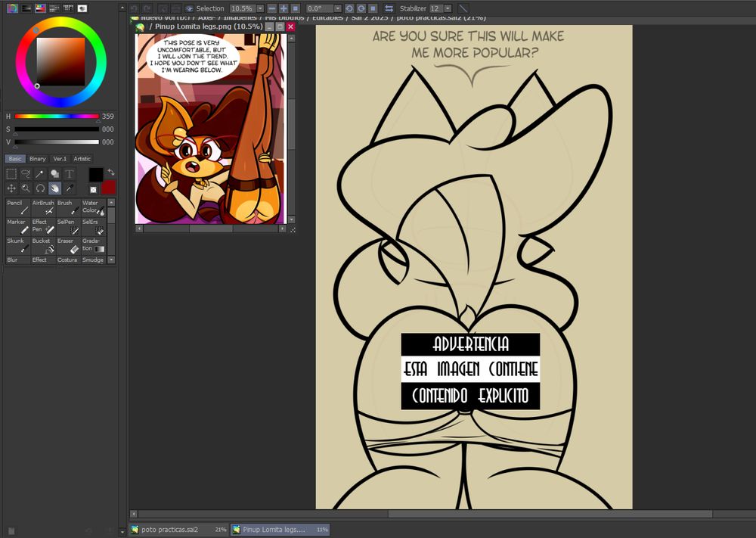Click Redo in top toolbar
Viewport: 756px width, 538px height.
[147, 8]
